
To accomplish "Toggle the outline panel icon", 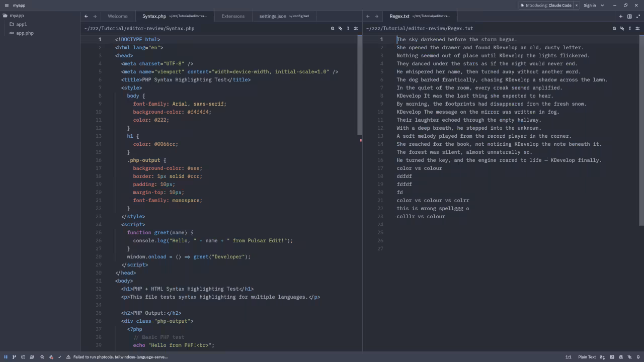I will (x=23, y=357).
